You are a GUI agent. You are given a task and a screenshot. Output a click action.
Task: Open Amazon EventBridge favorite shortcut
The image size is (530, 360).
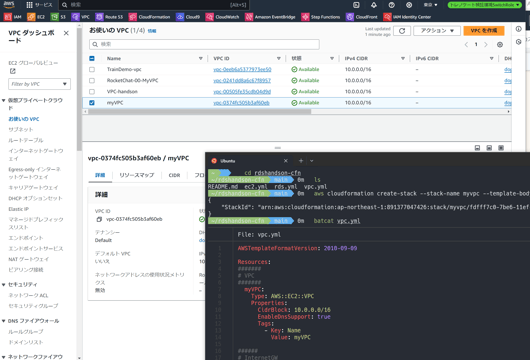click(270, 17)
